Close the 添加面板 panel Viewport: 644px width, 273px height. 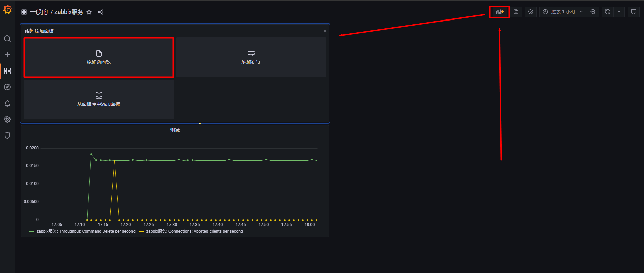tap(325, 31)
